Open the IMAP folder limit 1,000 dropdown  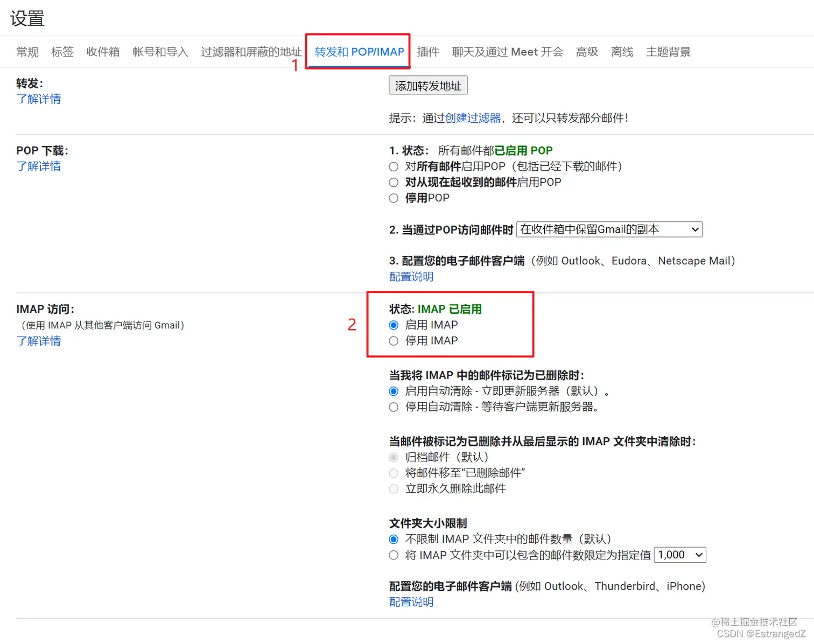click(679, 555)
